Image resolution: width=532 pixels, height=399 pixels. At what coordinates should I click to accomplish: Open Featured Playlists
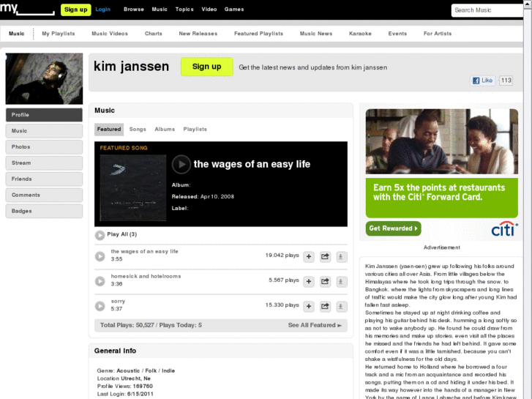[x=258, y=34]
